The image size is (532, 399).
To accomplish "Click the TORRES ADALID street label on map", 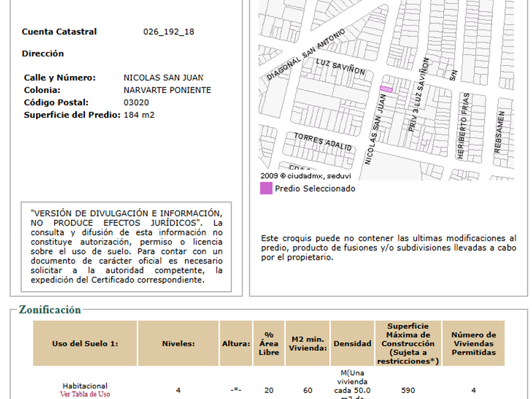I will 322,141.
